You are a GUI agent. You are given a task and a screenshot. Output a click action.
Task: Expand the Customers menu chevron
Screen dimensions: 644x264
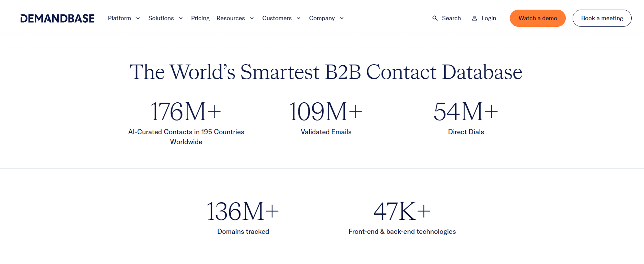pos(298,18)
